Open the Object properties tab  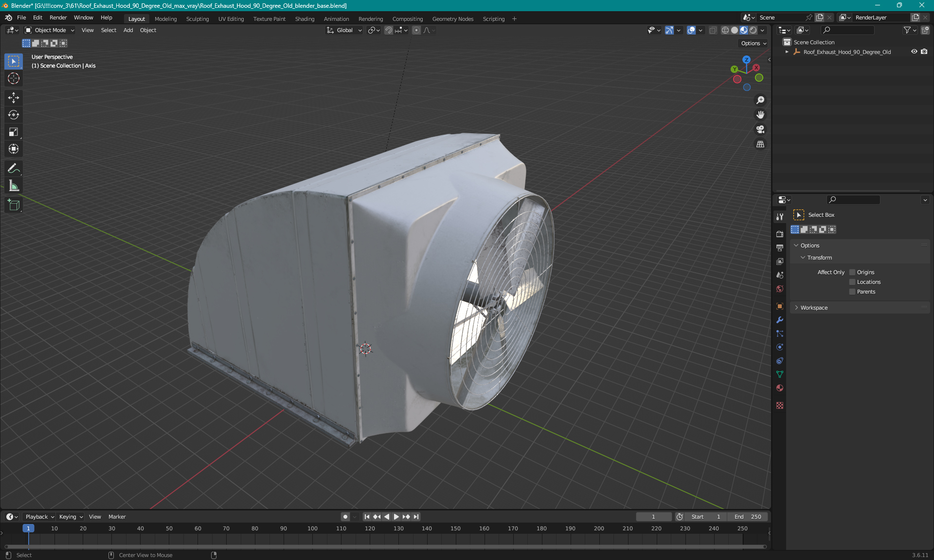780,306
